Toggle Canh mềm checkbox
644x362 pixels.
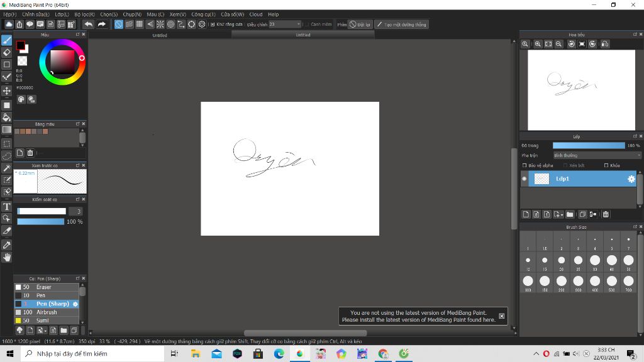tap(307, 25)
